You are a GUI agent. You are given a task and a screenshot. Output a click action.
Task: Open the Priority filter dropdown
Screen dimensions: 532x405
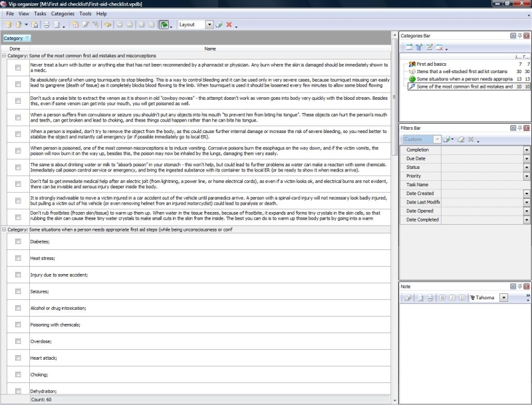pos(527,176)
